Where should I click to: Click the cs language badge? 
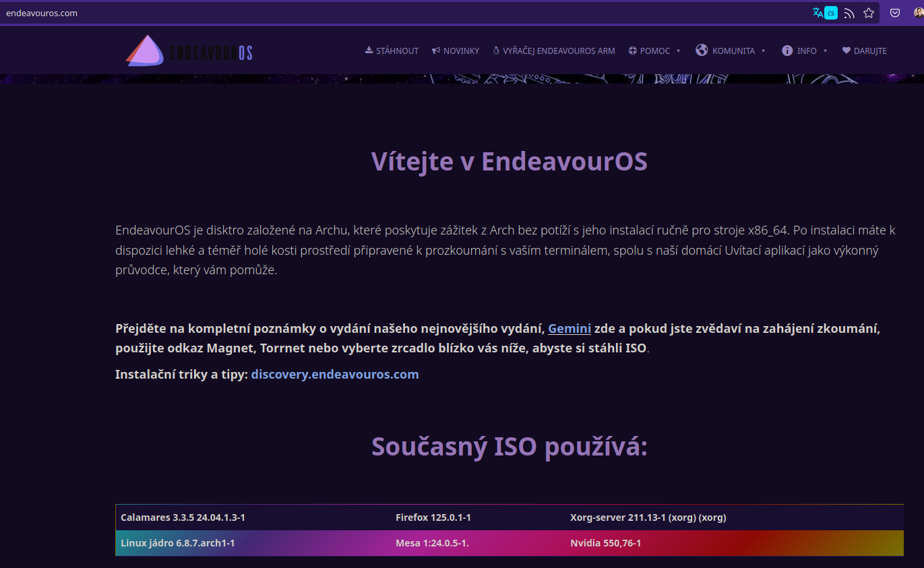pyautogui.click(x=831, y=13)
